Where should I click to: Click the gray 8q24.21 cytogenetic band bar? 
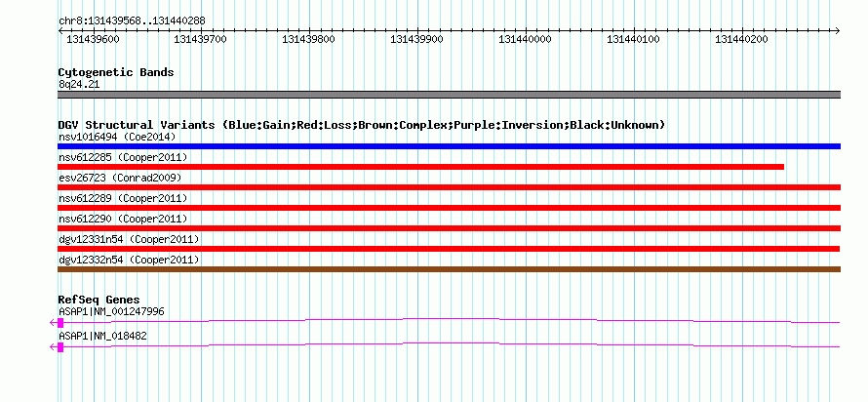449,95
